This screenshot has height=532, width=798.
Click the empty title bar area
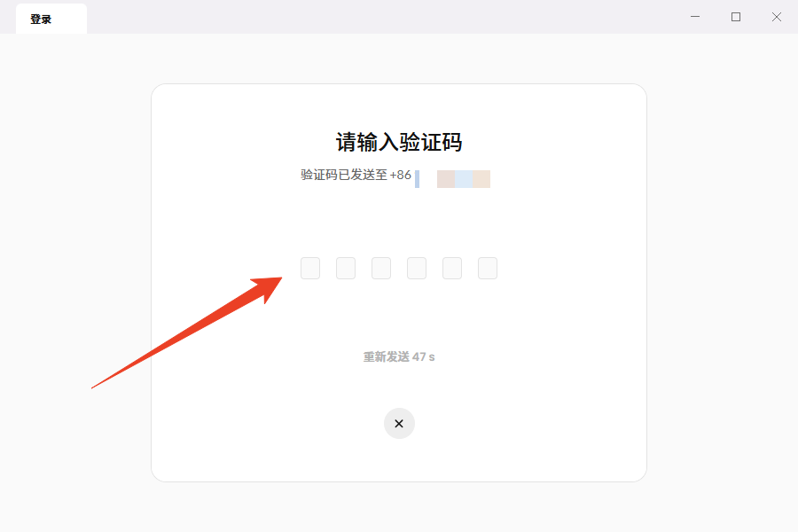tap(381, 17)
